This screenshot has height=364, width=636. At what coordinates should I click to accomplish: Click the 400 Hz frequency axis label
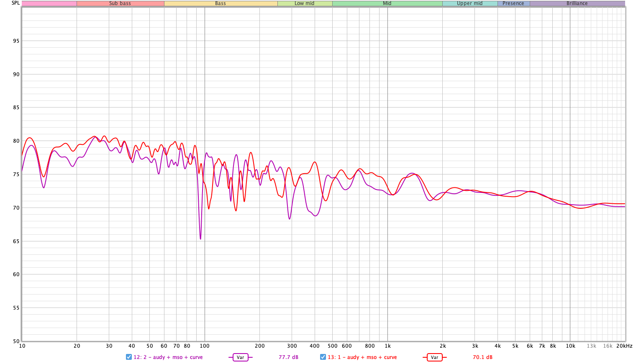[315, 346]
